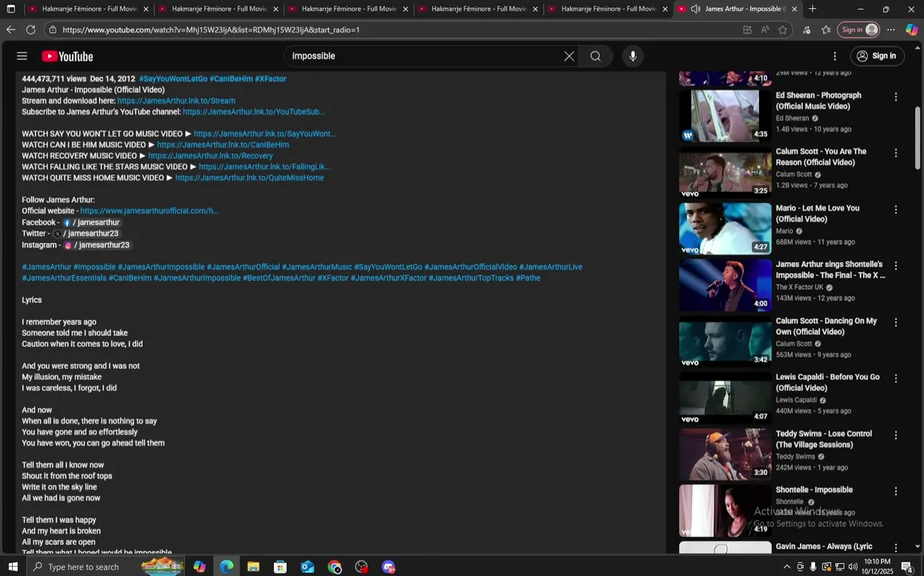
Task: Open the Facebook /jamesarthur link
Action: pyautogui.click(x=91, y=222)
